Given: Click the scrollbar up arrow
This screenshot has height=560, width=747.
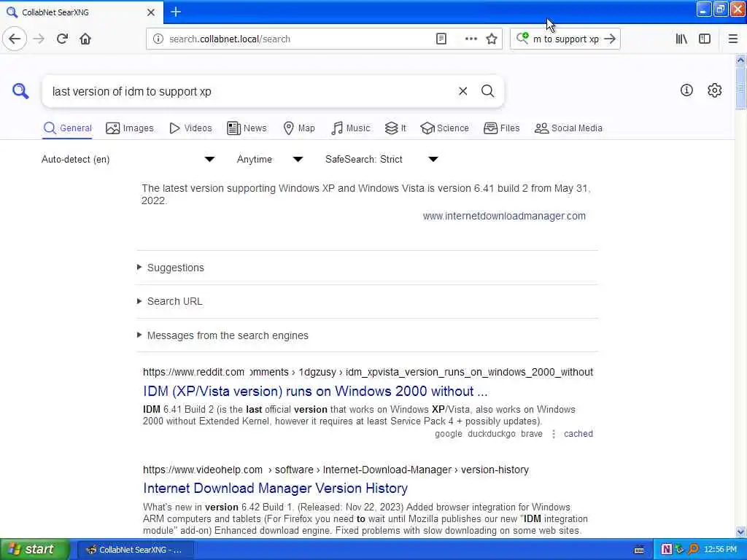Looking at the screenshot, I should (741, 60).
